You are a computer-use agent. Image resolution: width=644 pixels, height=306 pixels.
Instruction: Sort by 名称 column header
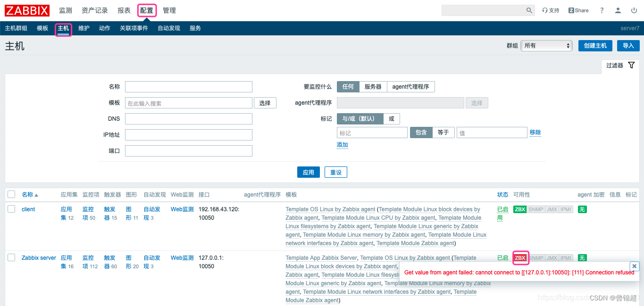click(30, 195)
